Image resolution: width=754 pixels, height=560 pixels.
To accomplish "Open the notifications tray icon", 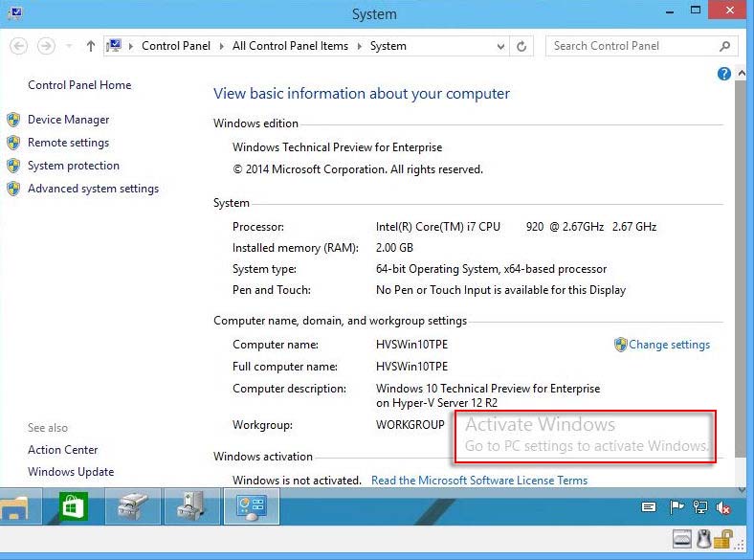I will coord(649,507).
